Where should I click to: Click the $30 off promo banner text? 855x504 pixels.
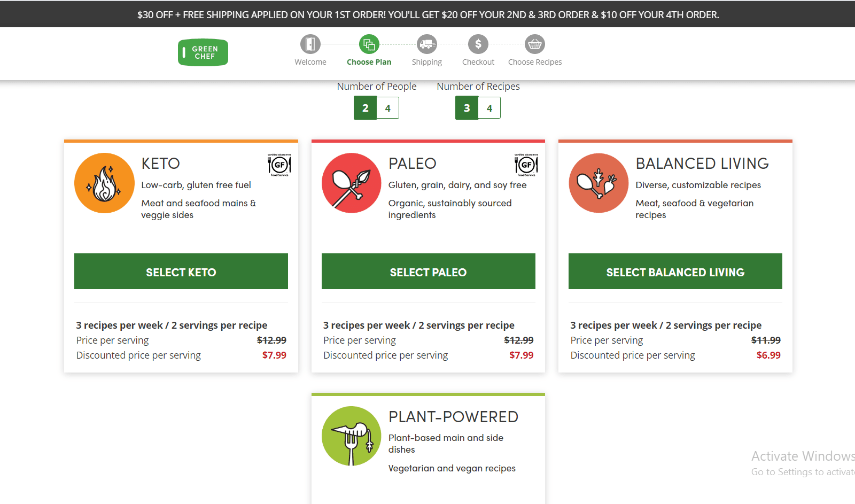(428, 15)
